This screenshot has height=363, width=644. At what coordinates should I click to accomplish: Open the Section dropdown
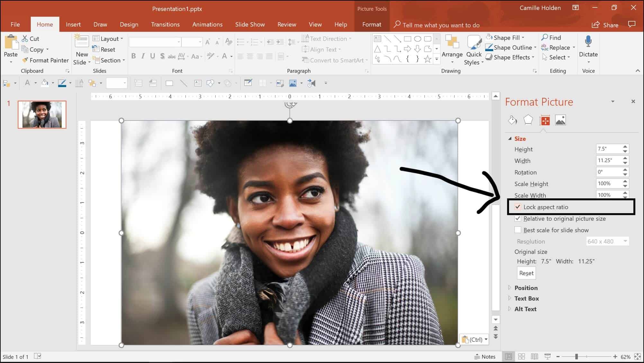click(x=109, y=60)
